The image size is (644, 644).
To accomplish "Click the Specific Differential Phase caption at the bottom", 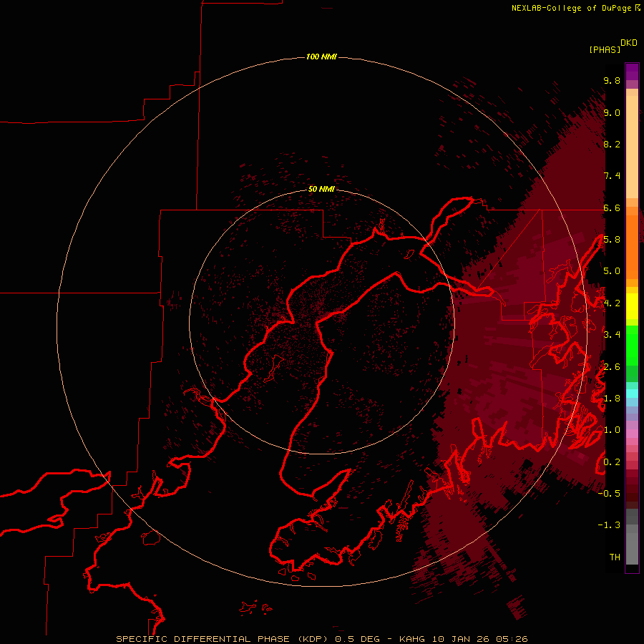I will click(x=321, y=639).
